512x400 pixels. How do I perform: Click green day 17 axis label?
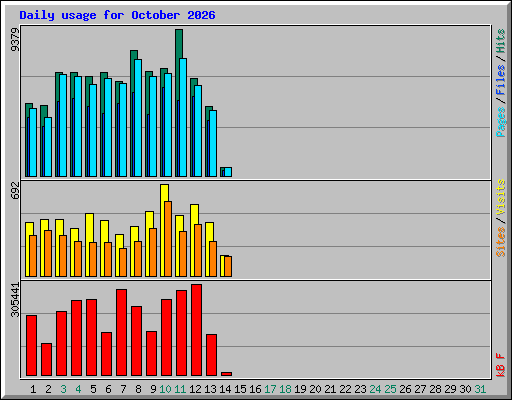coord(270,389)
